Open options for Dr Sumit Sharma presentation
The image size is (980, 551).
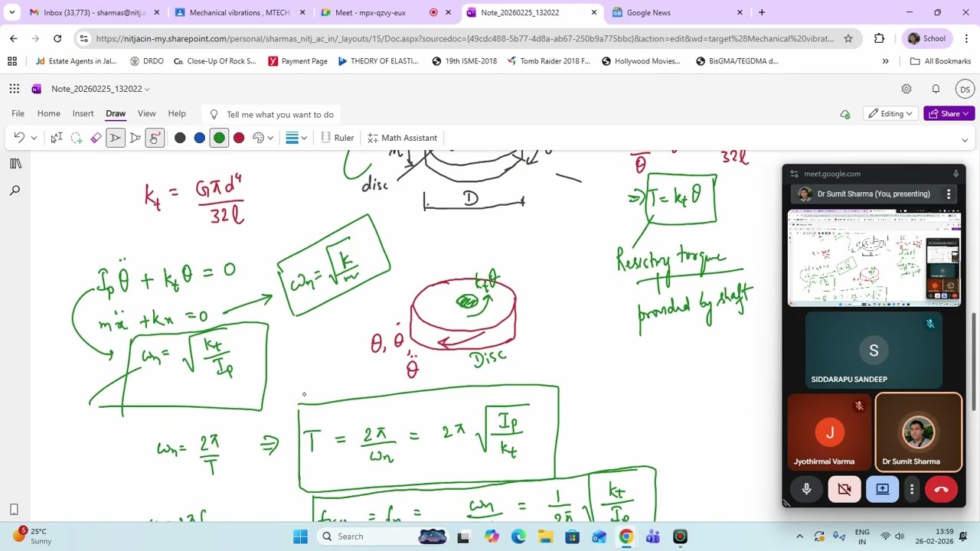tap(949, 194)
